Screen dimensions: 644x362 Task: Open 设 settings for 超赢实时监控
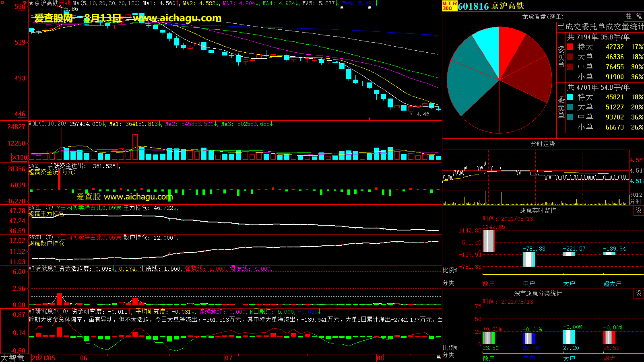tap(638, 210)
